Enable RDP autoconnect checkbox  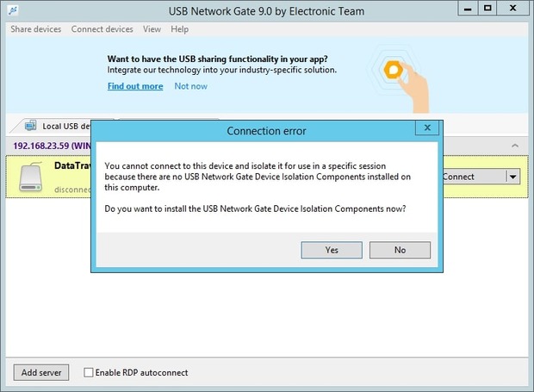[89, 372]
